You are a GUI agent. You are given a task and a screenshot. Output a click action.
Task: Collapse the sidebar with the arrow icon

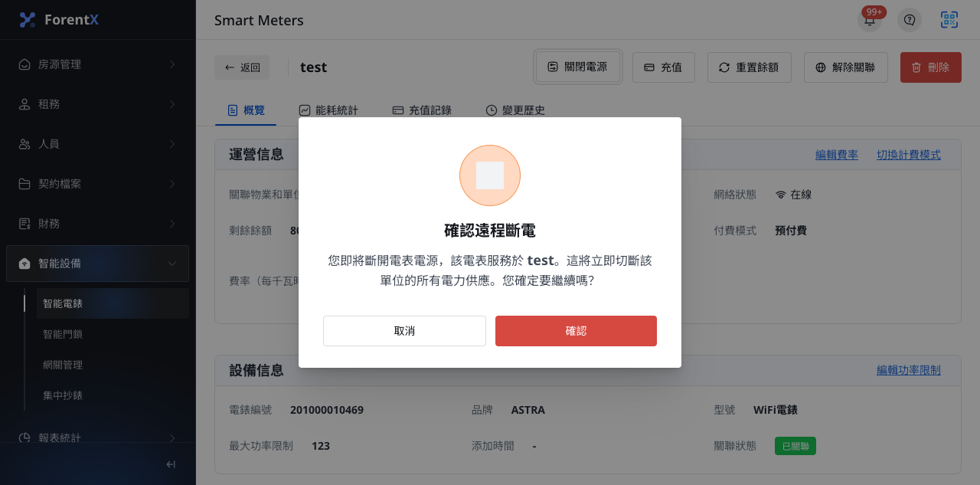pyautogui.click(x=171, y=464)
